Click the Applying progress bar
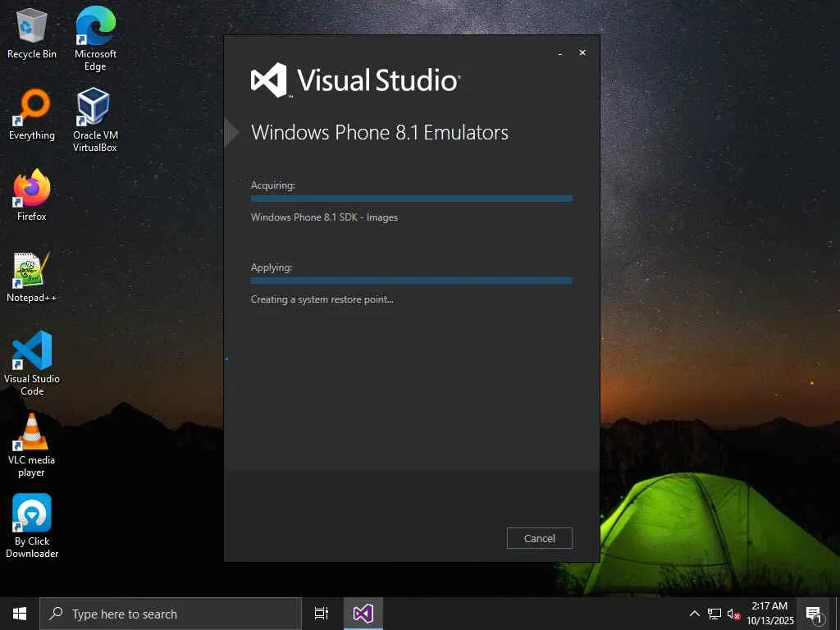 point(412,281)
